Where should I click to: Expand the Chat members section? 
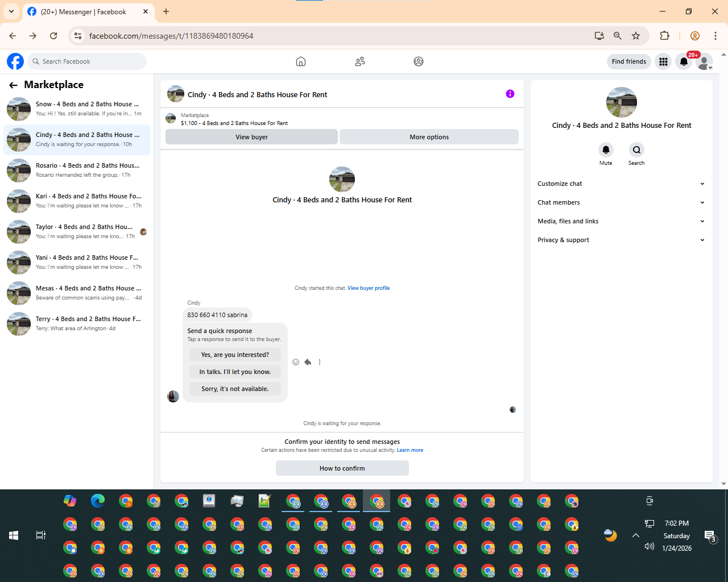[x=621, y=202]
